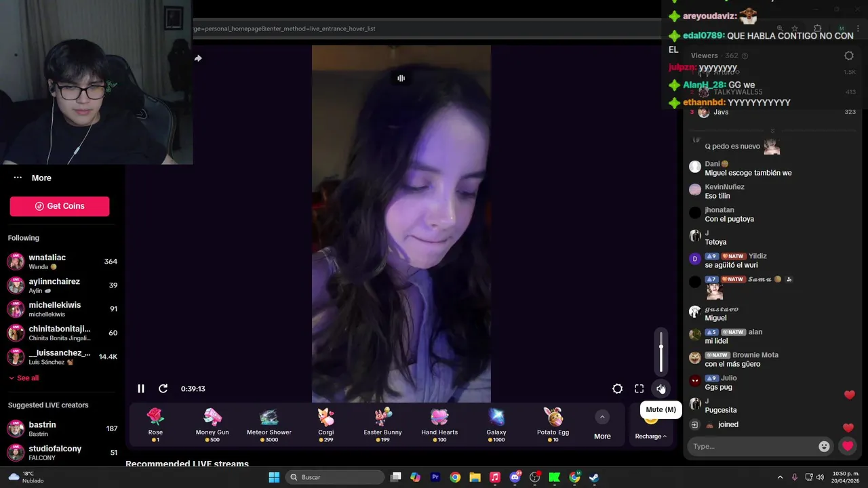Expand See all following creators

click(24, 378)
